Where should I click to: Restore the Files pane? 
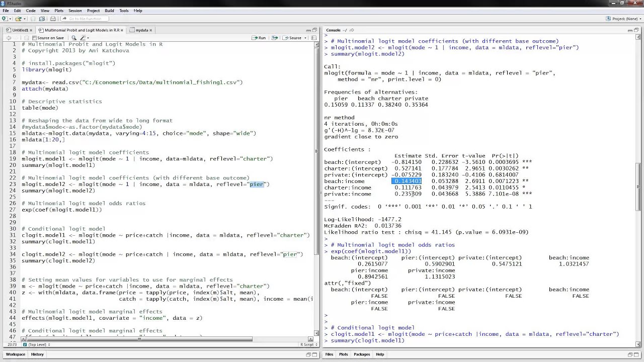coord(630,354)
